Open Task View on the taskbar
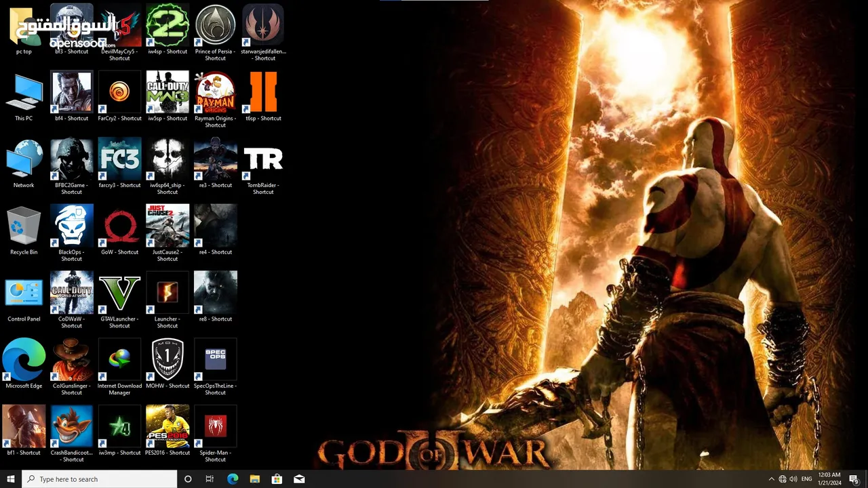The height and width of the screenshot is (488, 868). pyautogui.click(x=210, y=479)
